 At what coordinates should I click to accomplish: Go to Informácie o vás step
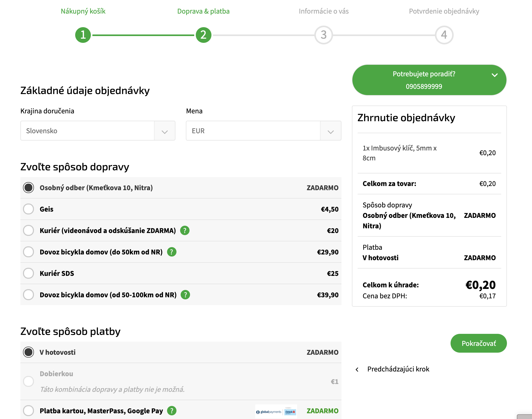[x=324, y=11]
